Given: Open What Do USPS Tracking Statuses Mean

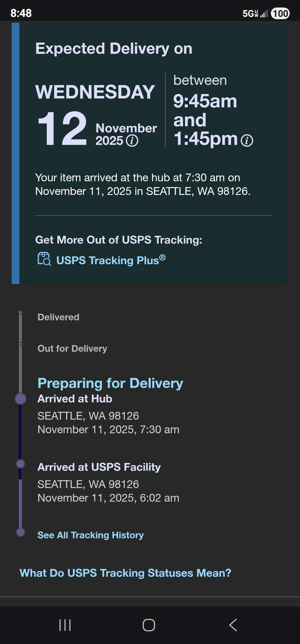Looking at the screenshot, I should pos(125,573).
